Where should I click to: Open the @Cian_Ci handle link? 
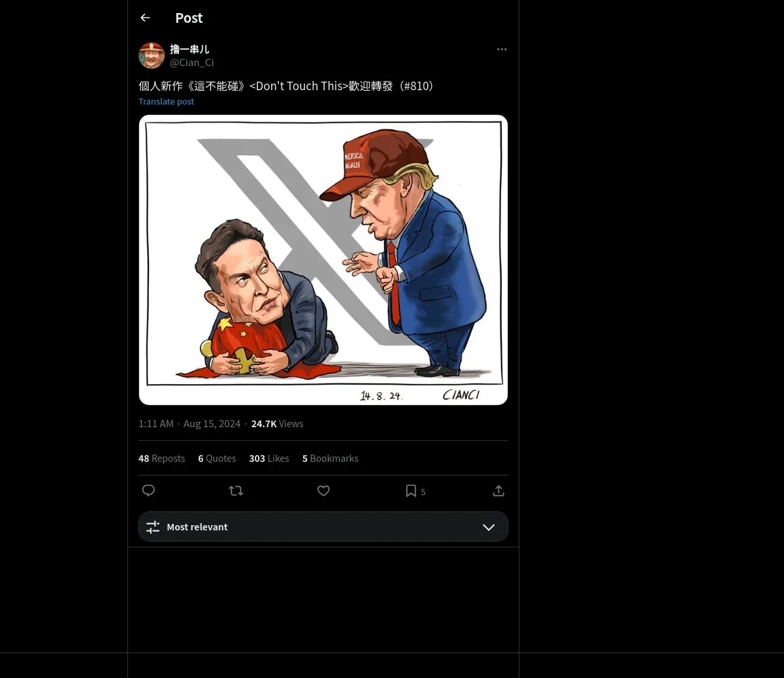192,63
